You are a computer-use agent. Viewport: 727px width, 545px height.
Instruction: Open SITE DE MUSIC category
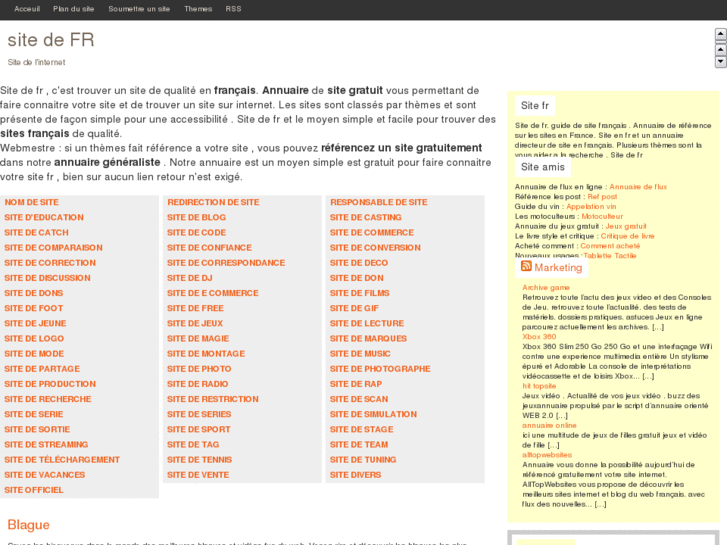coord(360,354)
